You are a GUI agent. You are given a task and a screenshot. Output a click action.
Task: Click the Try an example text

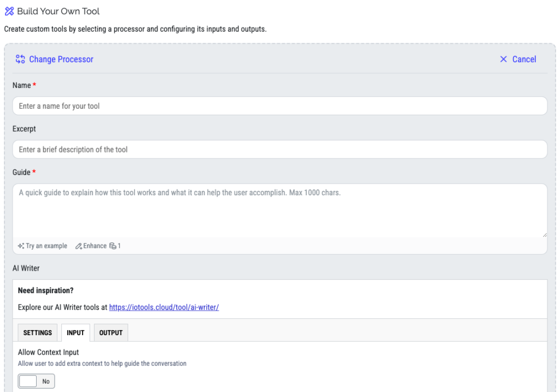coord(46,246)
